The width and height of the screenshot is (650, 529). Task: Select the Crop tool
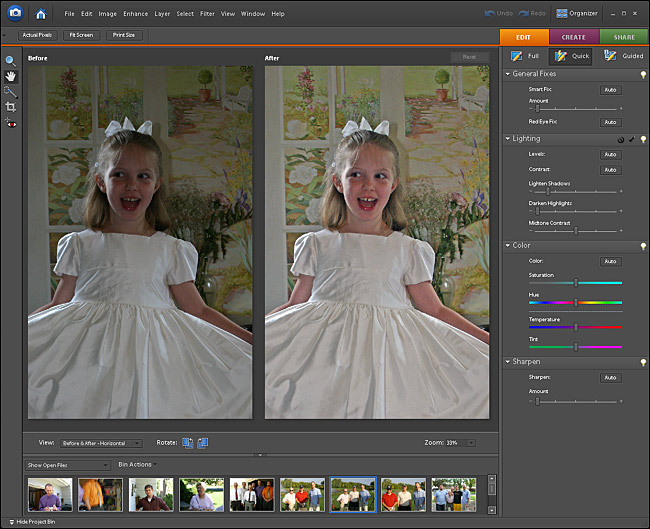tap(11, 107)
